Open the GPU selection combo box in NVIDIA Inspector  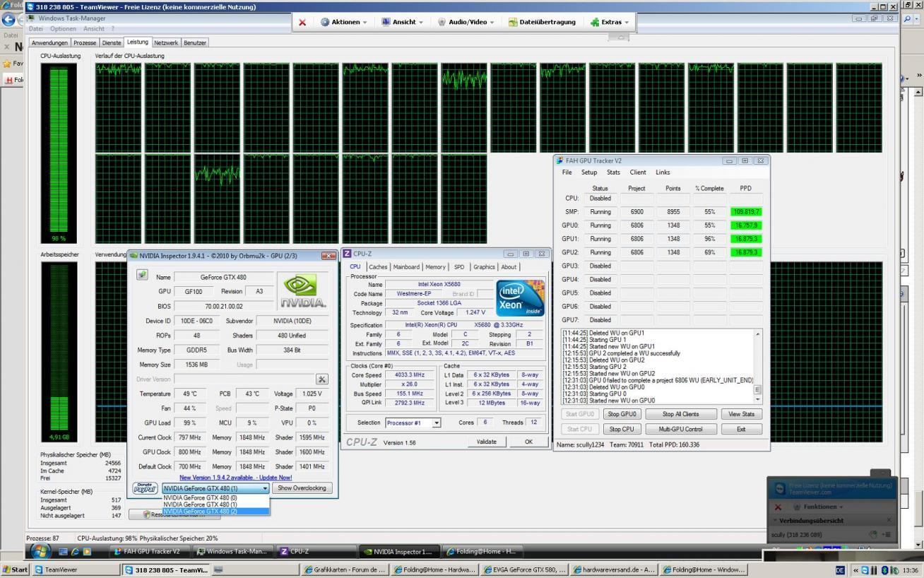point(215,488)
